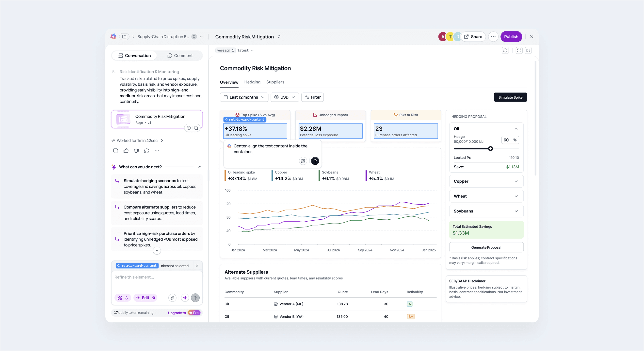Remove the selected metric-card-content element

(197, 266)
